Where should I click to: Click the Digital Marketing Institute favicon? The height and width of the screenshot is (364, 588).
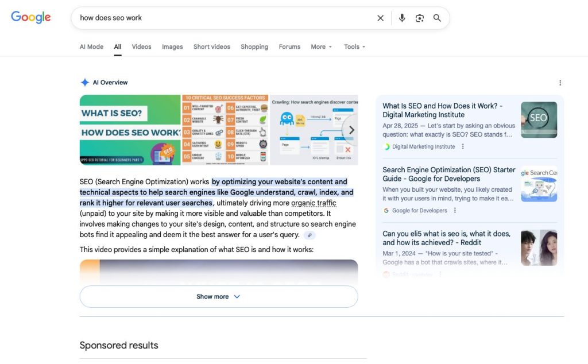[x=386, y=147]
